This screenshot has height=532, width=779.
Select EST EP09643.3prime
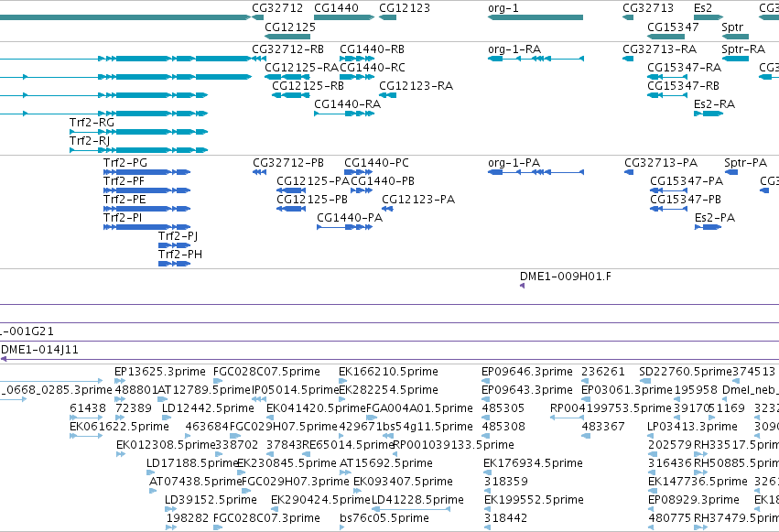pyautogui.click(x=527, y=390)
